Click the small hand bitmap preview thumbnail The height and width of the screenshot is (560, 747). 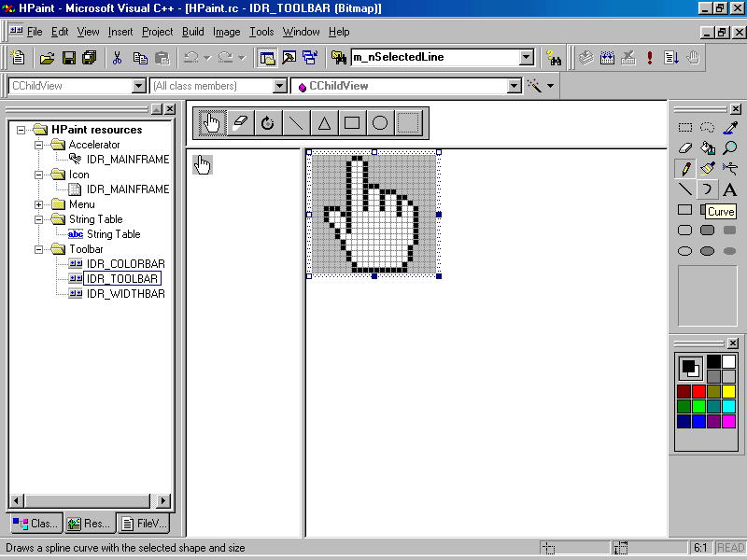(x=203, y=165)
